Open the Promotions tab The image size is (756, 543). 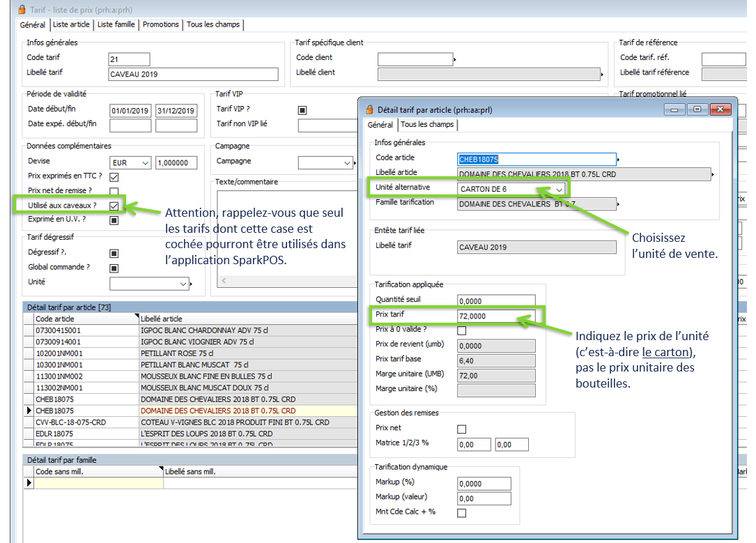pos(161,24)
